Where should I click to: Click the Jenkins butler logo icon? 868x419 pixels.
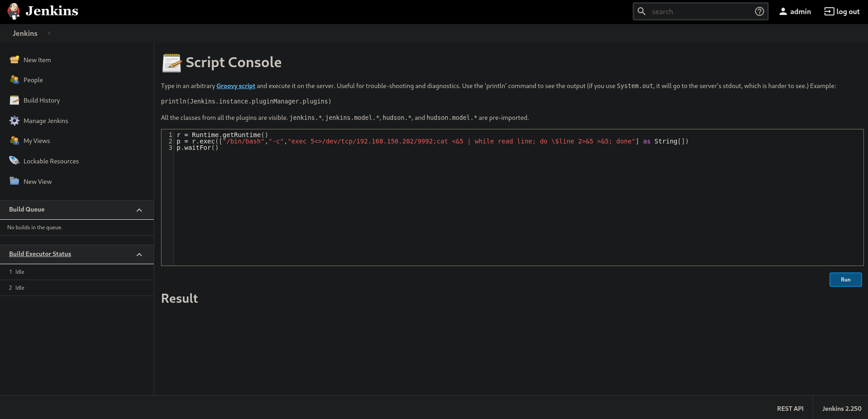click(x=14, y=11)
